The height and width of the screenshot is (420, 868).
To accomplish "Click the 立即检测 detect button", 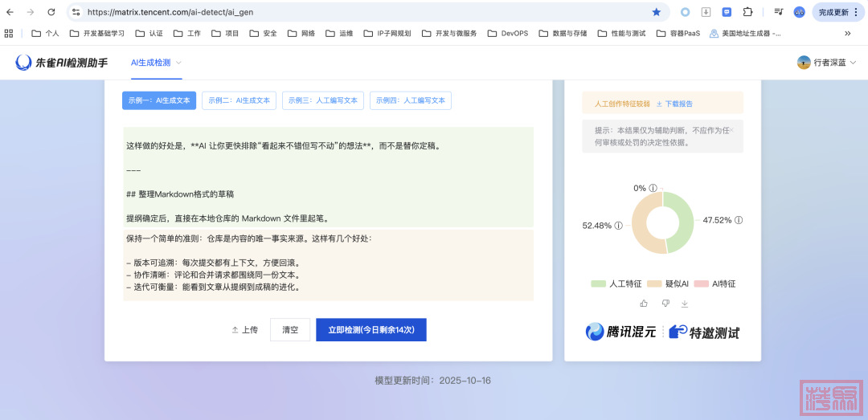I will (x=371, y=330).
